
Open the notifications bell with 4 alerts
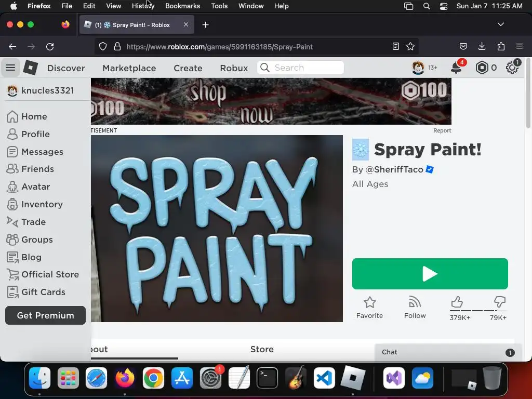point(456,68)
